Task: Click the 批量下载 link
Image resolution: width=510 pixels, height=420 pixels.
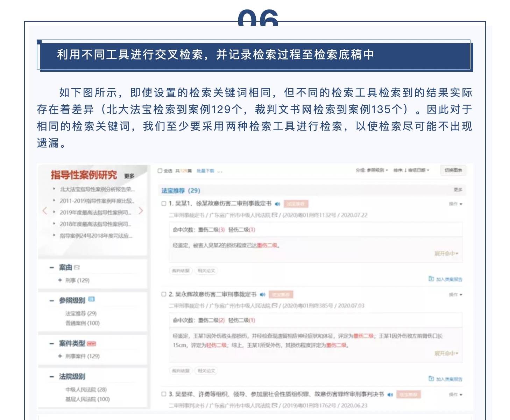Action: [x=205, y=171]
